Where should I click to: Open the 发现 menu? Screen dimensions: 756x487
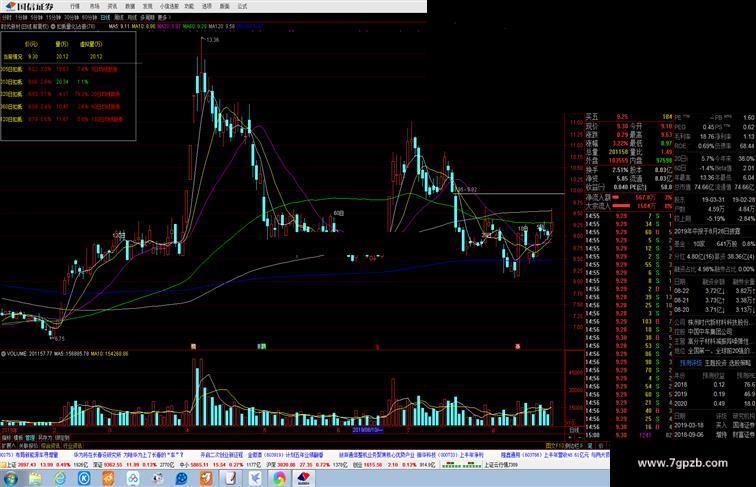pyautogui.click(x=148, y=6)
